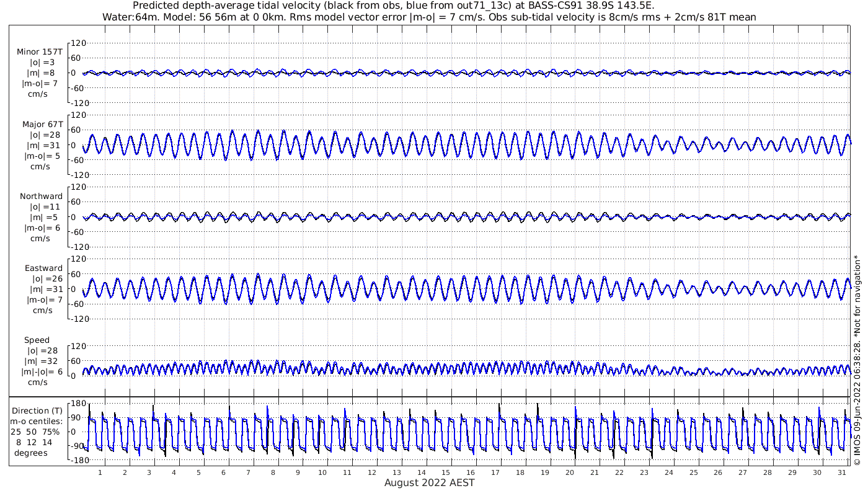Click day 8 label on the date axis
Screen dimensions: 868x496
point(273,472)
